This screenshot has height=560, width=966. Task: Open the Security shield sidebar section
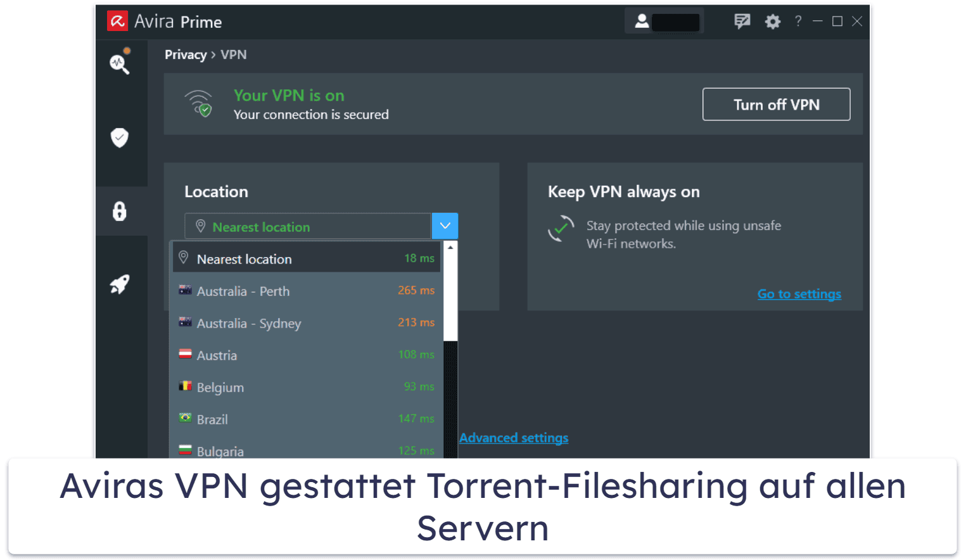(120, 137)
